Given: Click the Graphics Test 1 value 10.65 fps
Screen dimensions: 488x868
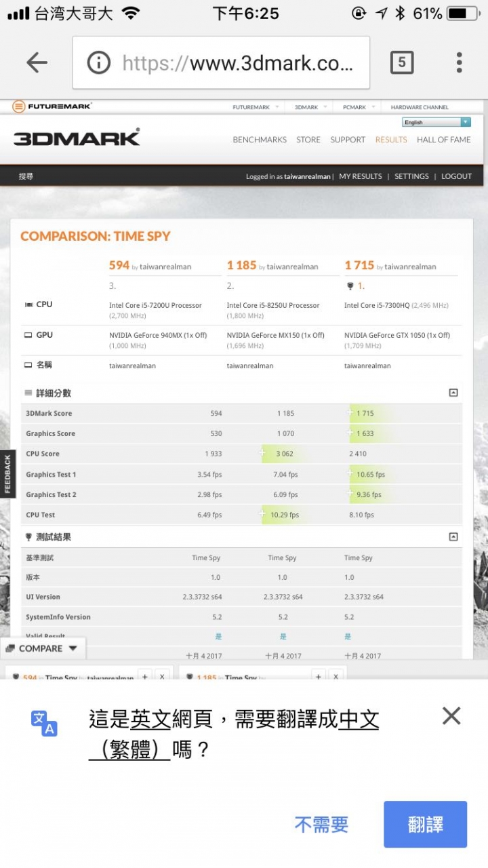Looking at the screenshot, I should [x=371, y=474].
